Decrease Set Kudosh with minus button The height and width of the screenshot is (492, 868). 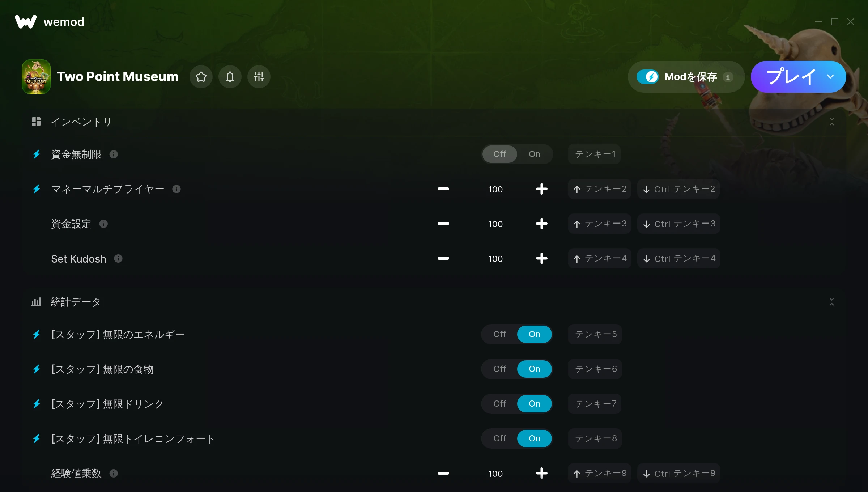pos(443,259)
